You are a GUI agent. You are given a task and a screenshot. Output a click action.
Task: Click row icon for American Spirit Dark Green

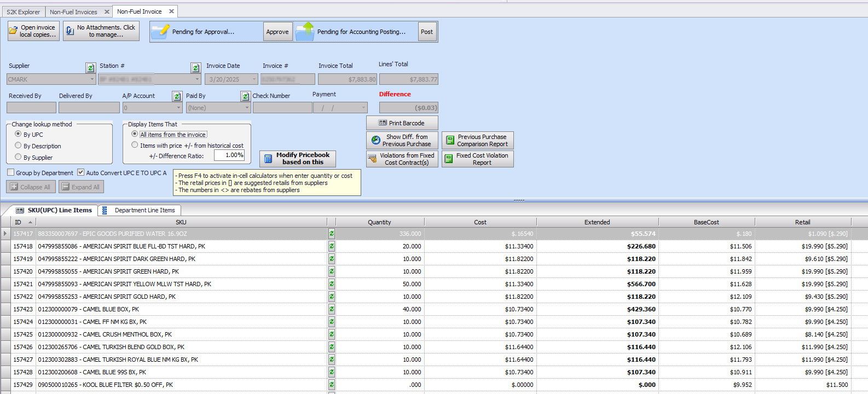click(x=332, y=259)
